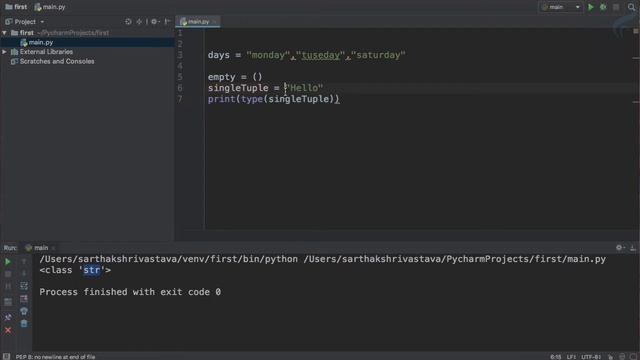
Task: Click the highlighted 'str' in console output
Action: (91, 270)
